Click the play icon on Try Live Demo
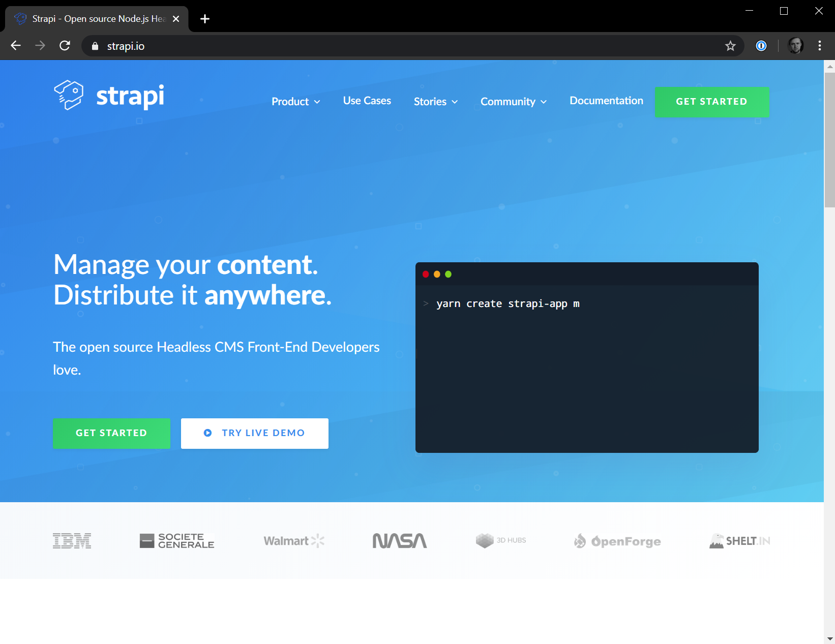The image size is (835, 644). [x=207, y=433]
